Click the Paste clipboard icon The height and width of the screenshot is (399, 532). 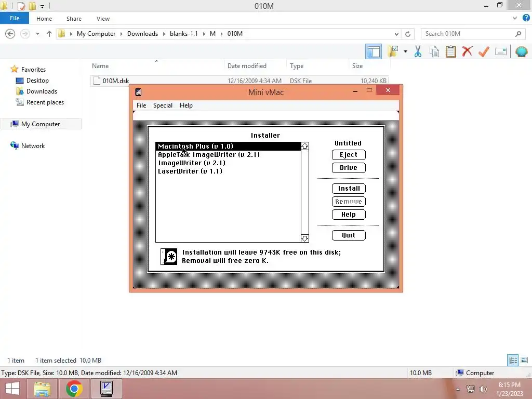pos(450,51)
